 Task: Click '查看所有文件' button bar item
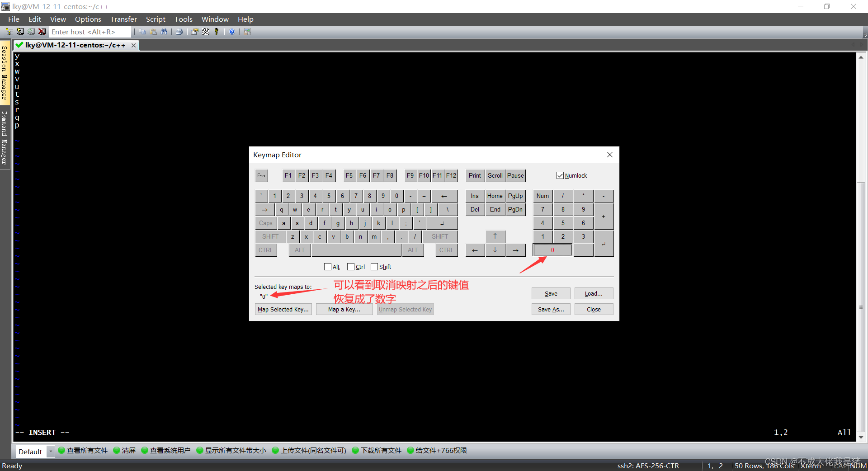[83, 450]
